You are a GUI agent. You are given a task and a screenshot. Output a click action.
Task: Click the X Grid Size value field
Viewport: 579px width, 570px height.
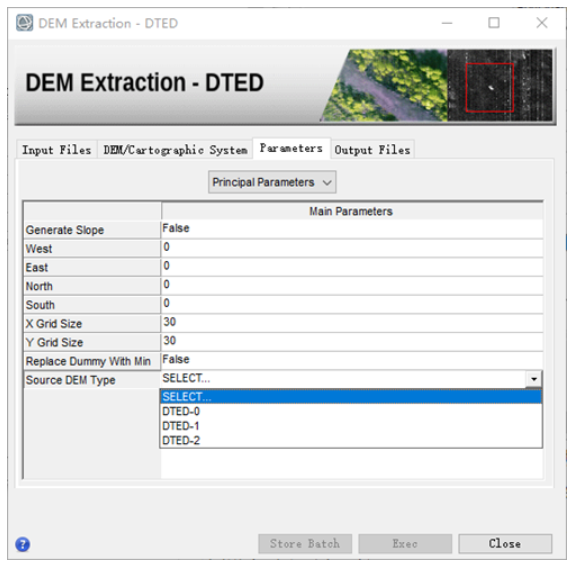(352, 323)
